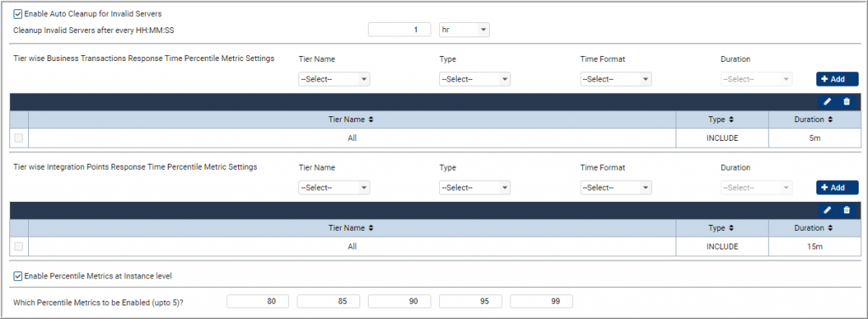Open Time Format dropdown for Integration Points
Viewport: 868px width, 319px height.
(615, 187)
